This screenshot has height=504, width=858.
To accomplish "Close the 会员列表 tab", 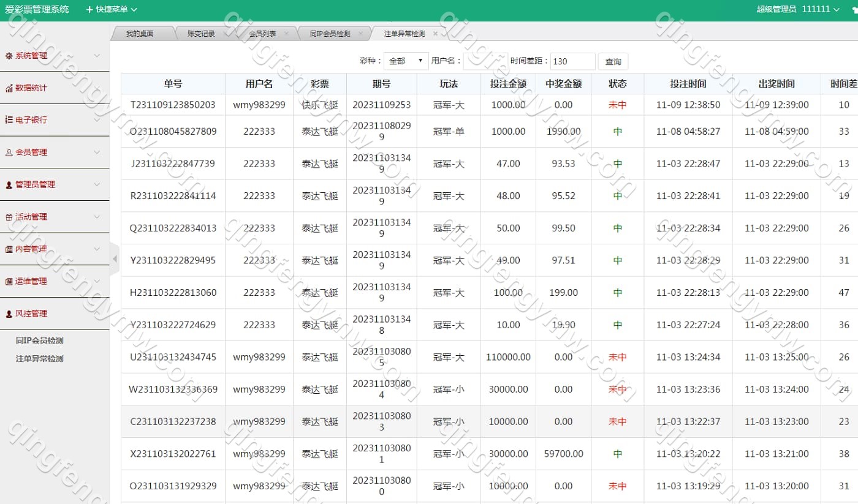I will click(x=286, y=34).
